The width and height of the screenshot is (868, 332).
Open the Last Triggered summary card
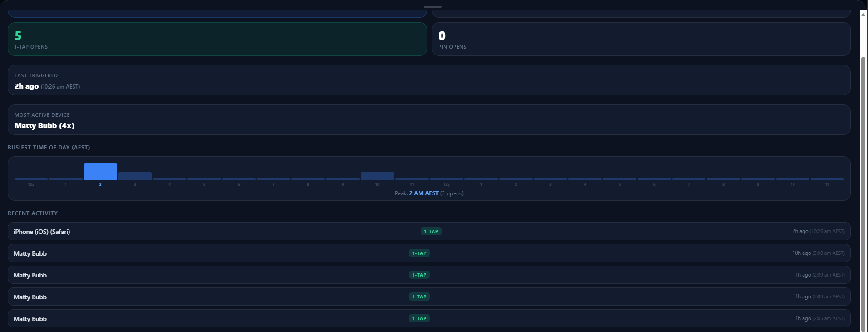[429, 80]
